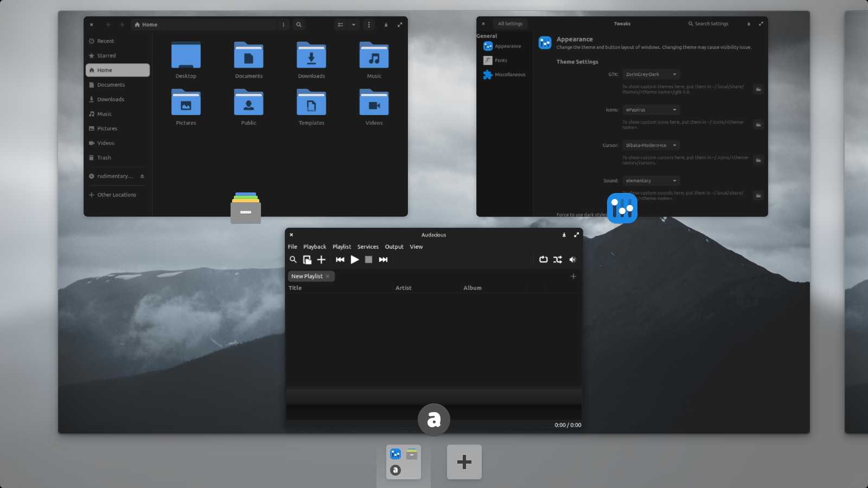Click All Settings button in Tweaks
Viewport: 868px width, 488px height.
click(x=510, y=24)
